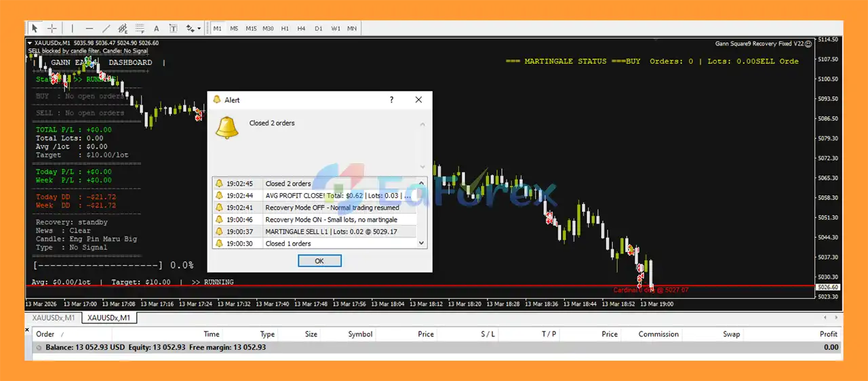
Task: Switch to M1 timeframe
Action: 217,28
